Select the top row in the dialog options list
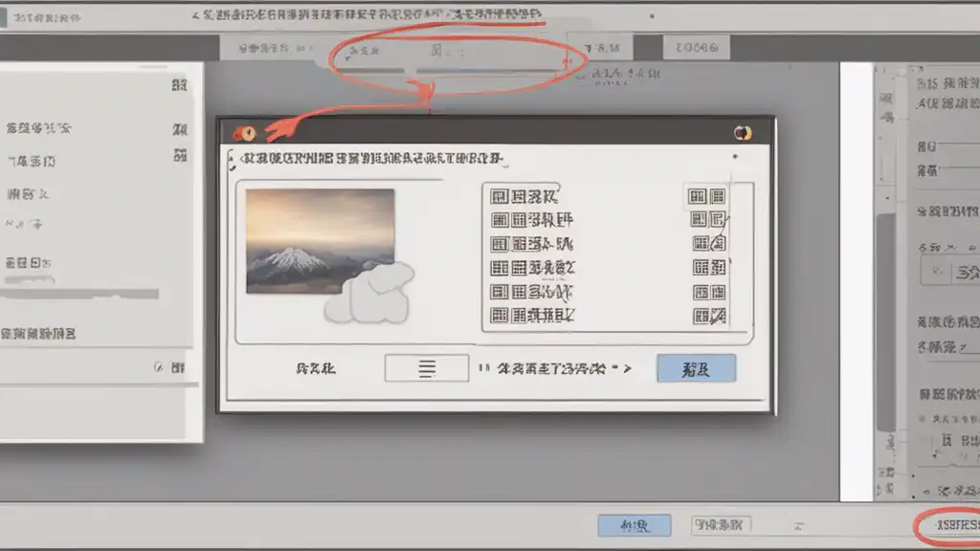 click(x=608, y=197)
